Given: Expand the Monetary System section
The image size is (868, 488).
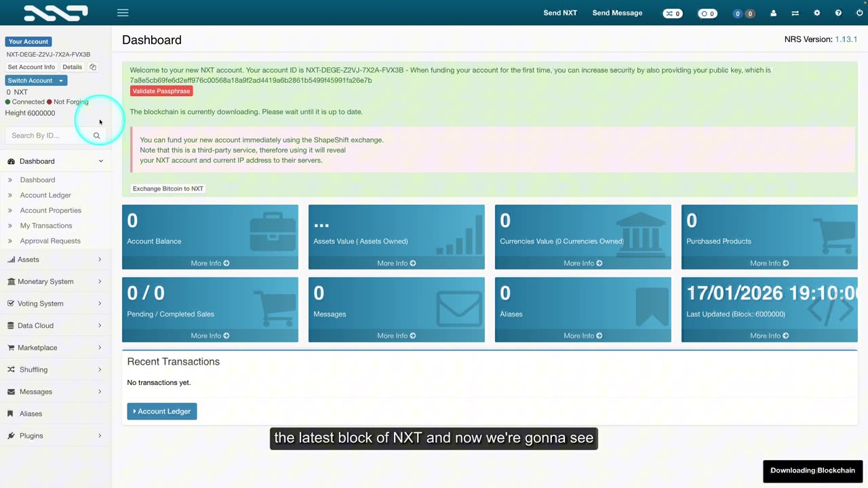Looking at the screenshot, I should point(56,281).
